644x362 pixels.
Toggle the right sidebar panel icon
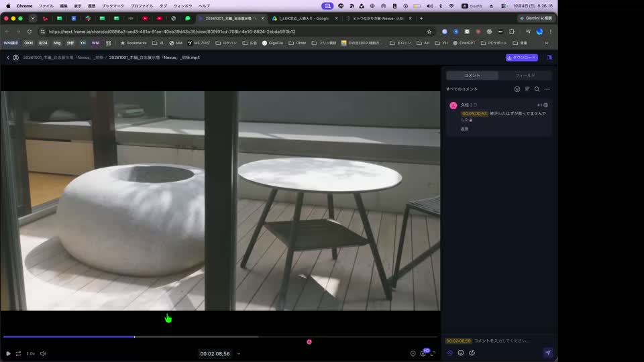[x=549, y=58]
